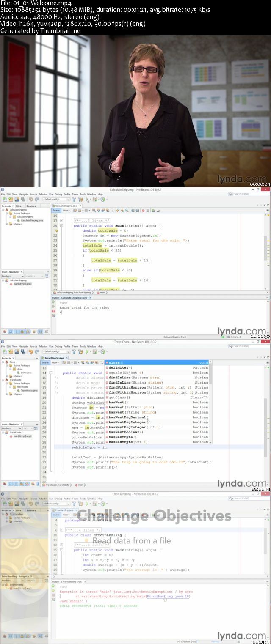Open Run menu in CalculateShipping window
The height and width of the screenshot is (644, 271).
pyautogui.click(x=51, y=194)
